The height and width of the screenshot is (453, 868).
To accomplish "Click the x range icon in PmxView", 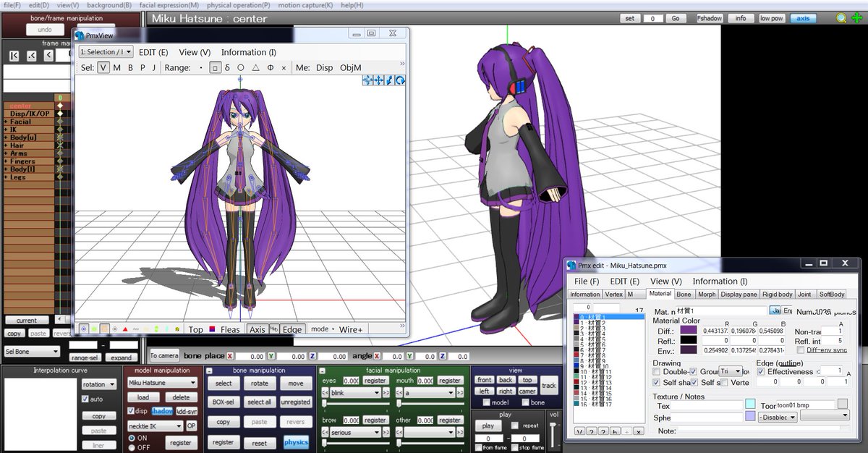I will coord(284,67).
